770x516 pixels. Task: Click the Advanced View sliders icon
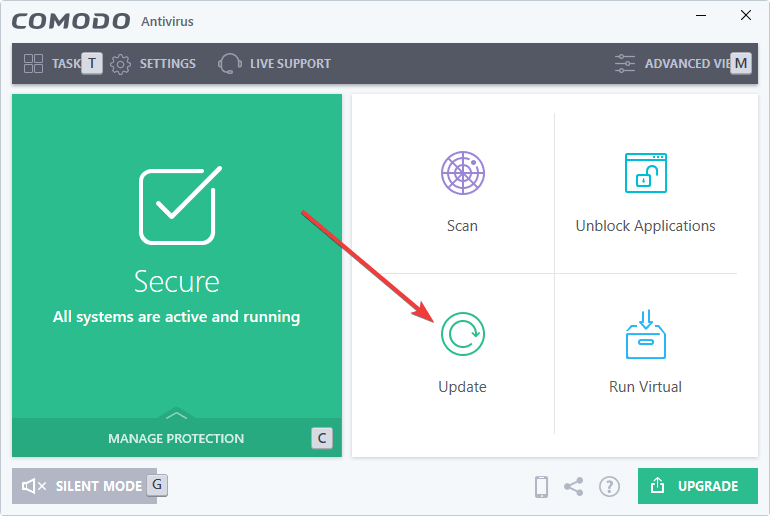(625, 63)
